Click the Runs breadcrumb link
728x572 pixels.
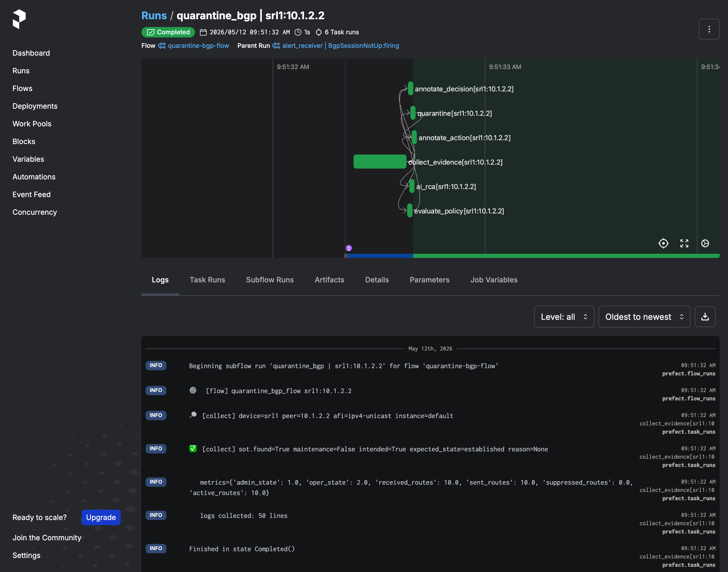pos(154,15)
